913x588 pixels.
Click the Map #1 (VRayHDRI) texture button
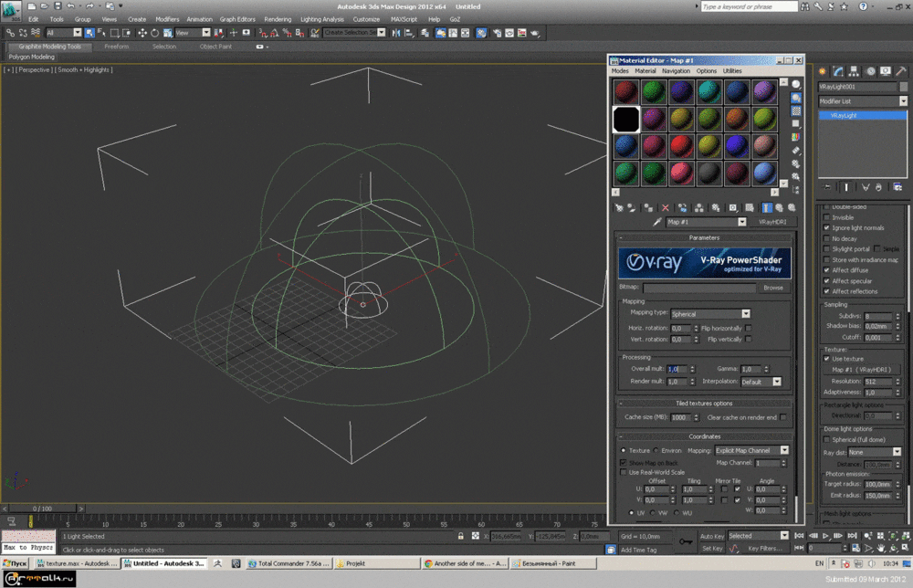(864, 370)
